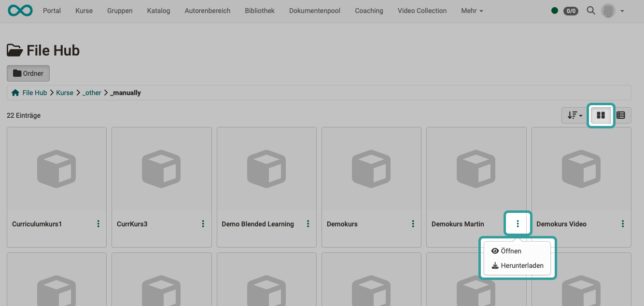644x306 pixels.
Task: Click the cube thumbnail icon of CurrKurs3
Action: coord(161,168)
